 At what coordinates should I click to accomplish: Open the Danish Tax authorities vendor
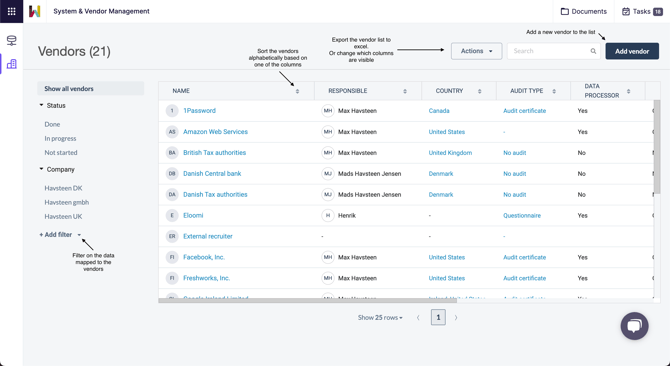(215, 195)
